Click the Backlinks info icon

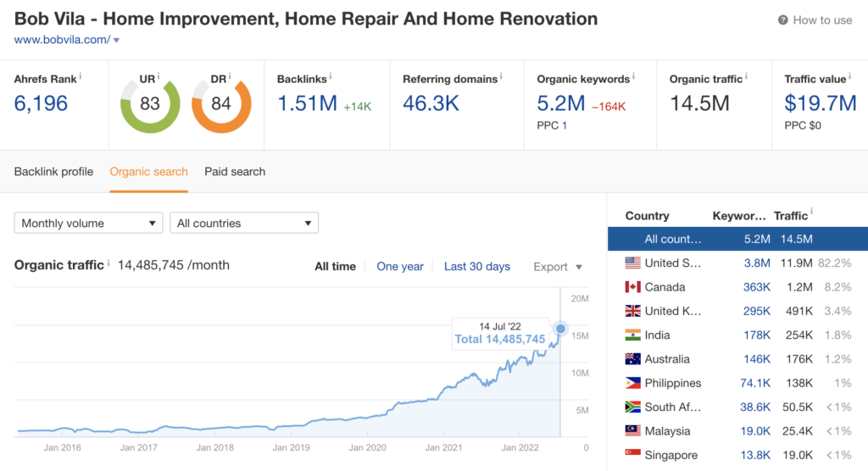(x=331, y=76)
